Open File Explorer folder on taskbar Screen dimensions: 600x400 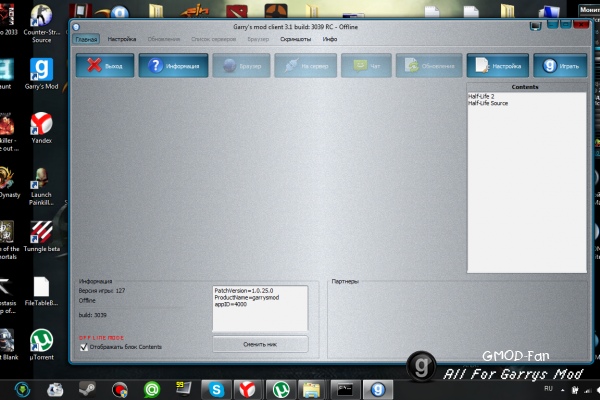click(311, 390)
